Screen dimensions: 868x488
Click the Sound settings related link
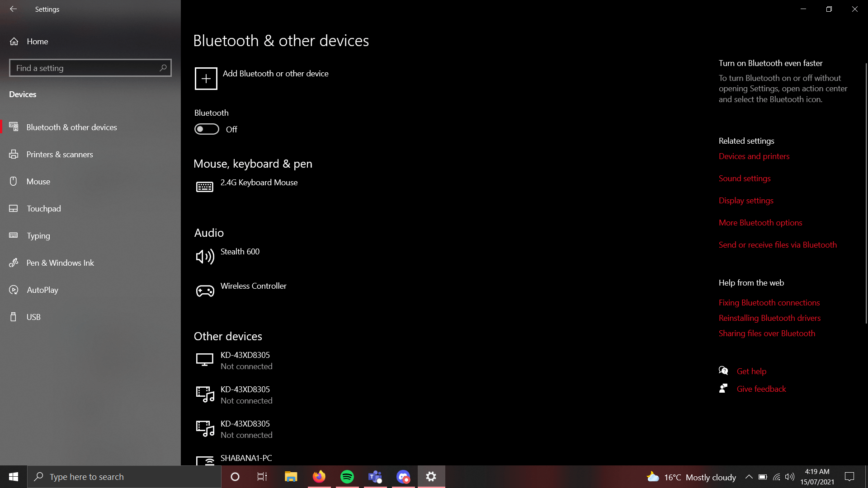pos(745,178)
